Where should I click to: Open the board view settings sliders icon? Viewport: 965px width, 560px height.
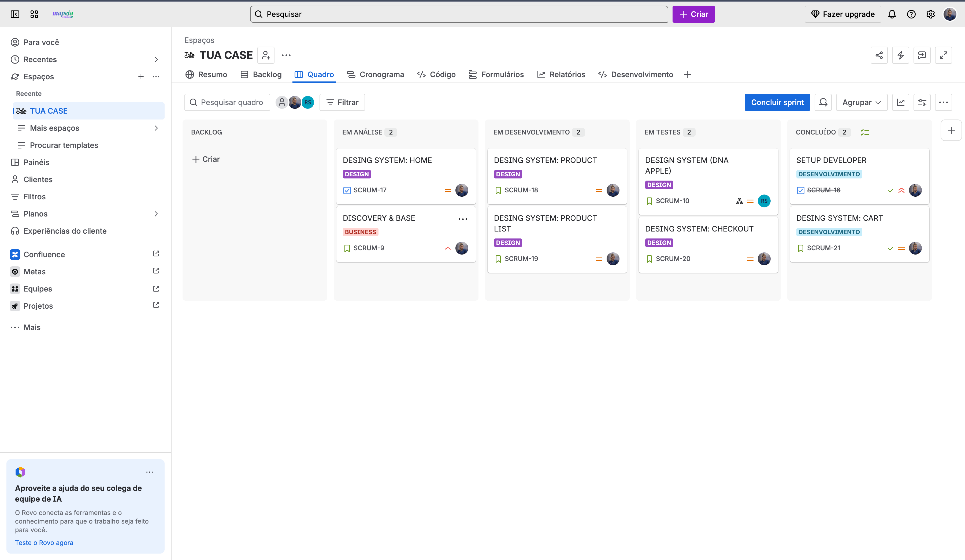pos(922,102)
